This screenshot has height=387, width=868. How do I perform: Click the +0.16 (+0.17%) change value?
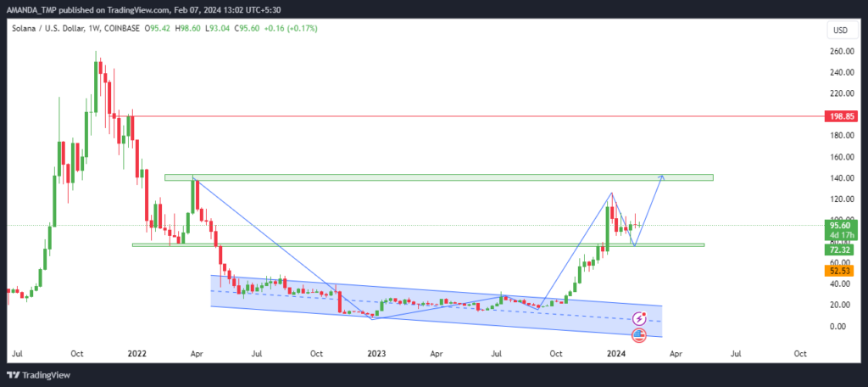[x=292, y=29]
